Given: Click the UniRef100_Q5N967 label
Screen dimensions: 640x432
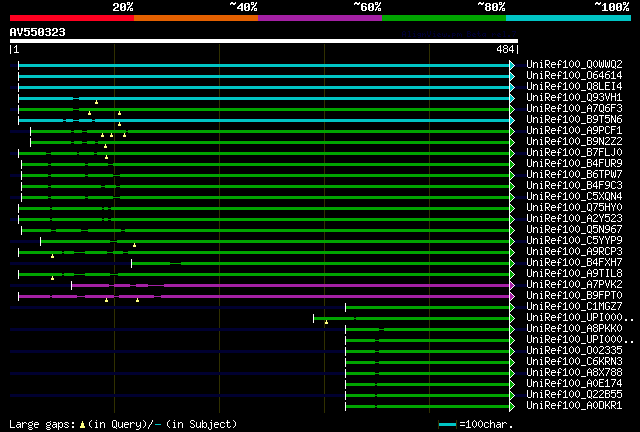Looking at the screenshot, I should (574, 230).
